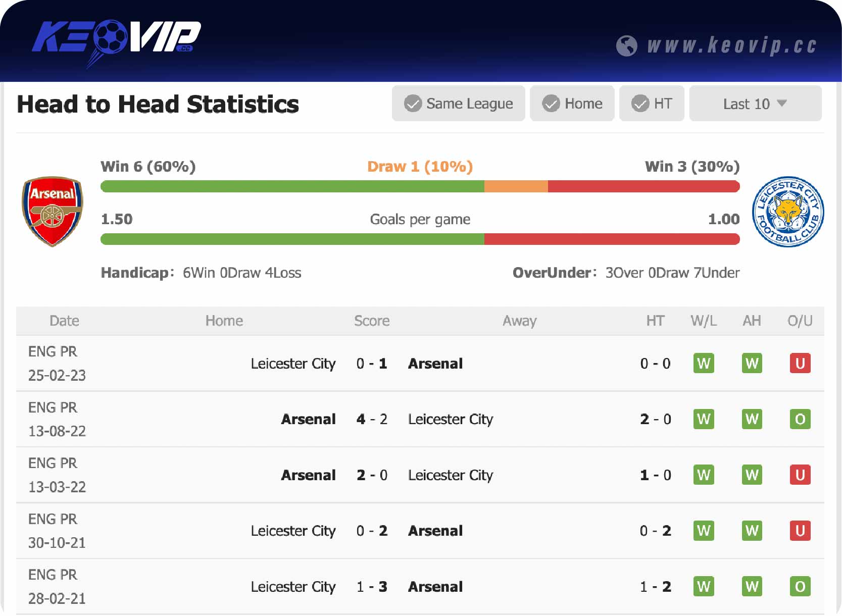Click the Goals per game comparison bar
The height and width of the screenshot is (616, 842).
[x=419, y=239]
